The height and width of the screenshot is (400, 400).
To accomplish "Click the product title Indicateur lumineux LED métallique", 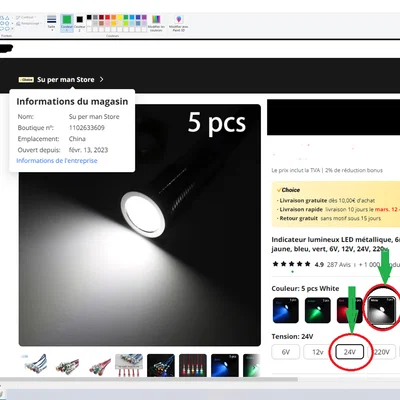I will click(x=335, y=244).
